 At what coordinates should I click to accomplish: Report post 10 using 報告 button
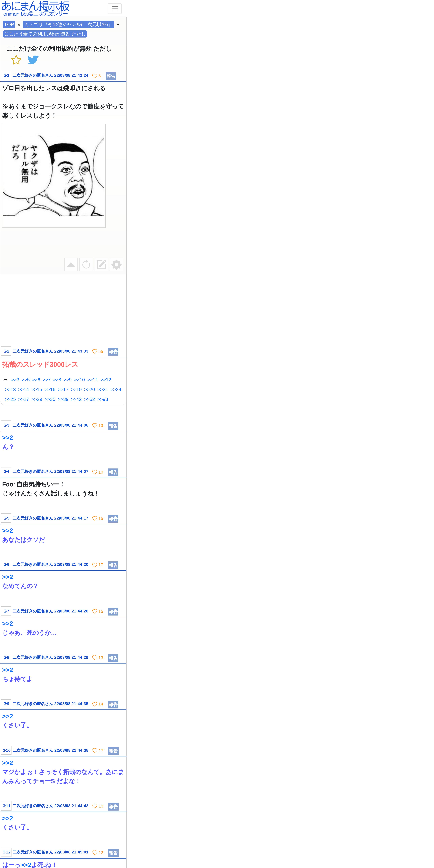click(x=113, y=751)
